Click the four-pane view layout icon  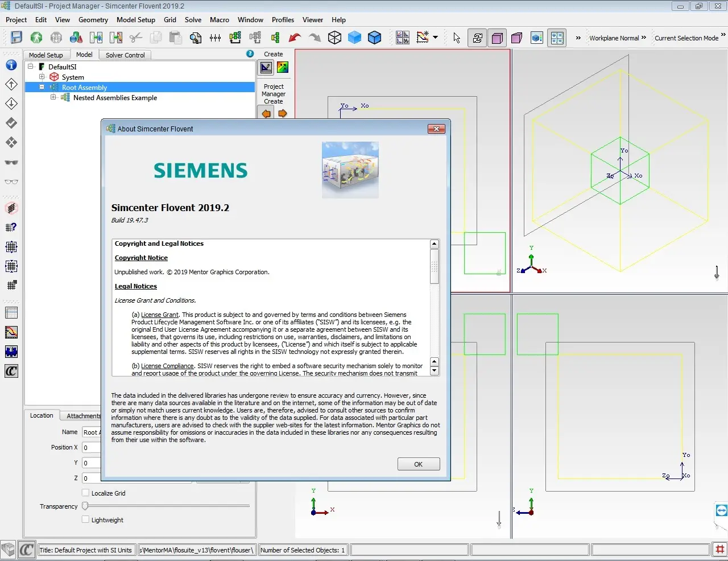pos(557,38)
